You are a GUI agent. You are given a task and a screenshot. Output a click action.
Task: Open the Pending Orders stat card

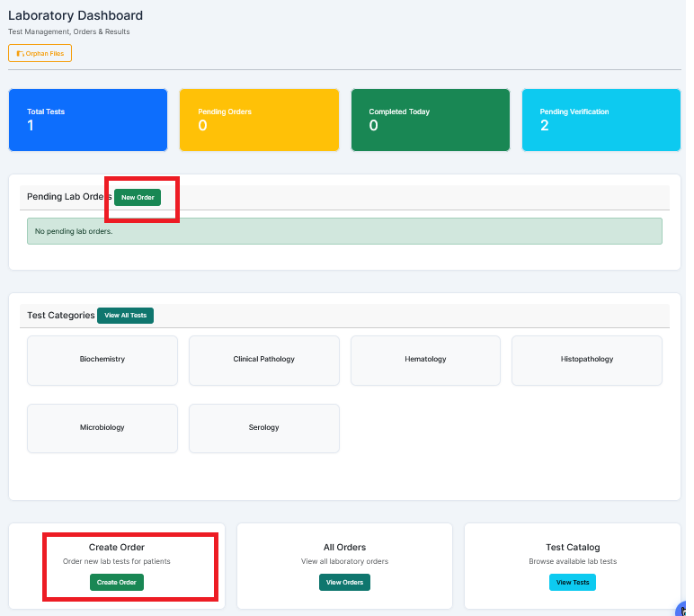coord(260,120)
